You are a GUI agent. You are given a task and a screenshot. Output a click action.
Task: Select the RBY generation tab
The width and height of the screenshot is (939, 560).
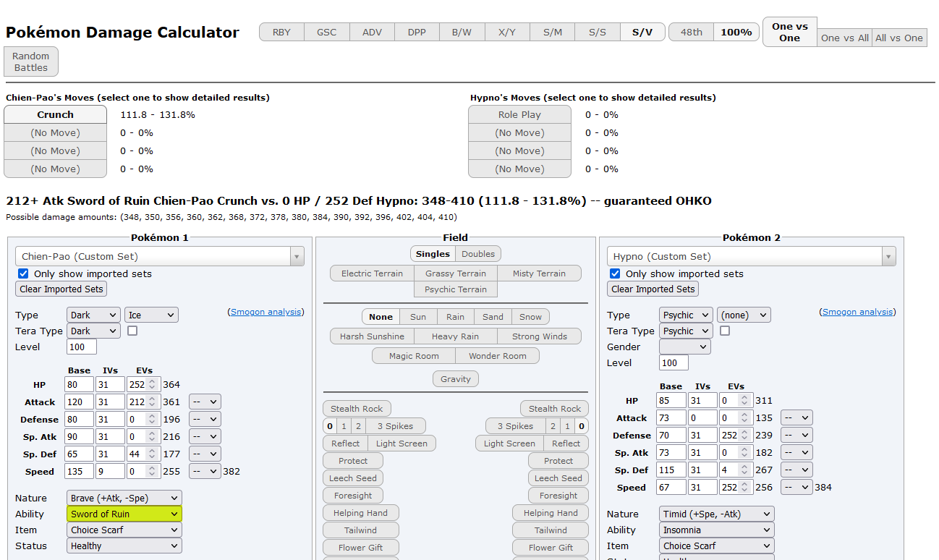click(281, 32)
